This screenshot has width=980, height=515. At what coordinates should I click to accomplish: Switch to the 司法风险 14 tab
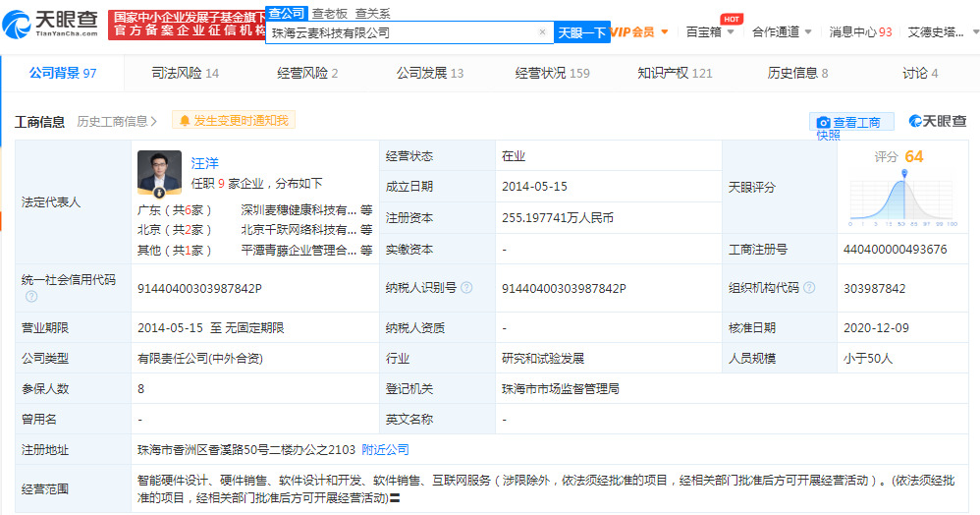[x=185, y=73]
